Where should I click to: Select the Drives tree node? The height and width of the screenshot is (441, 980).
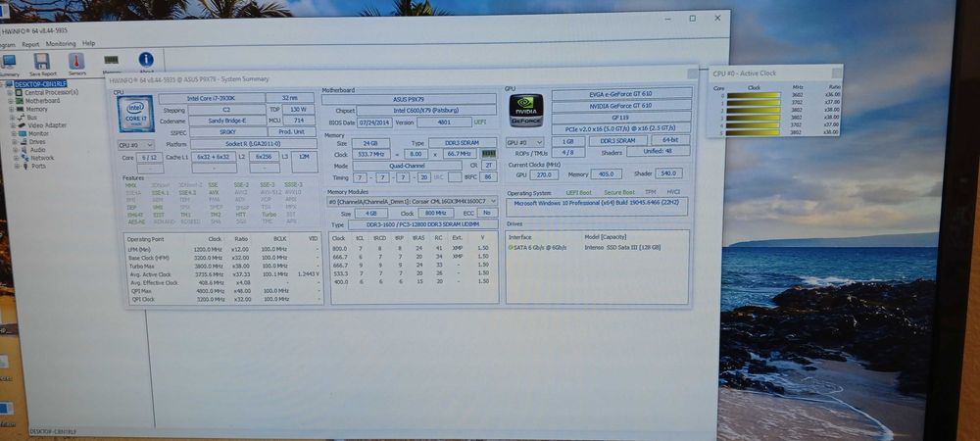point(37,142)
